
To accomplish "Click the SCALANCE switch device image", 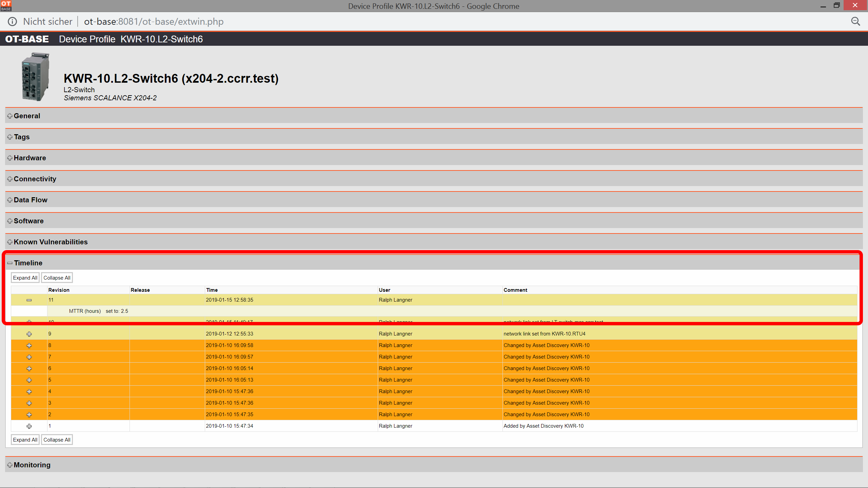I will (x=36, y=77).
